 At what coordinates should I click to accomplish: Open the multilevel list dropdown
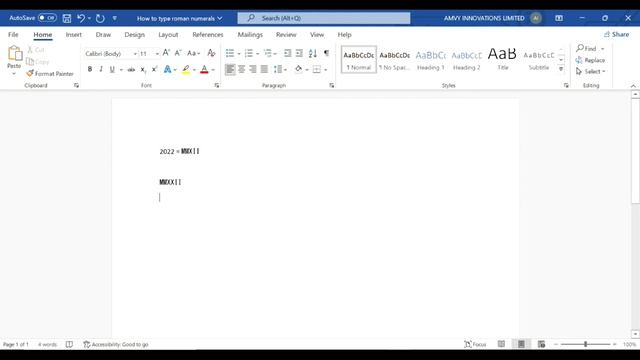[276, 53]
